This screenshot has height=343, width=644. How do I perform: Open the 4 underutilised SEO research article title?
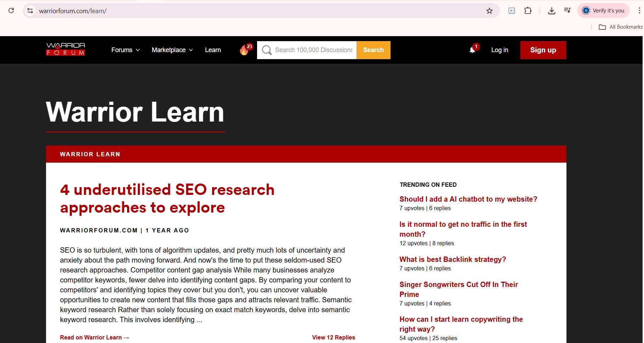pos(167,199)
